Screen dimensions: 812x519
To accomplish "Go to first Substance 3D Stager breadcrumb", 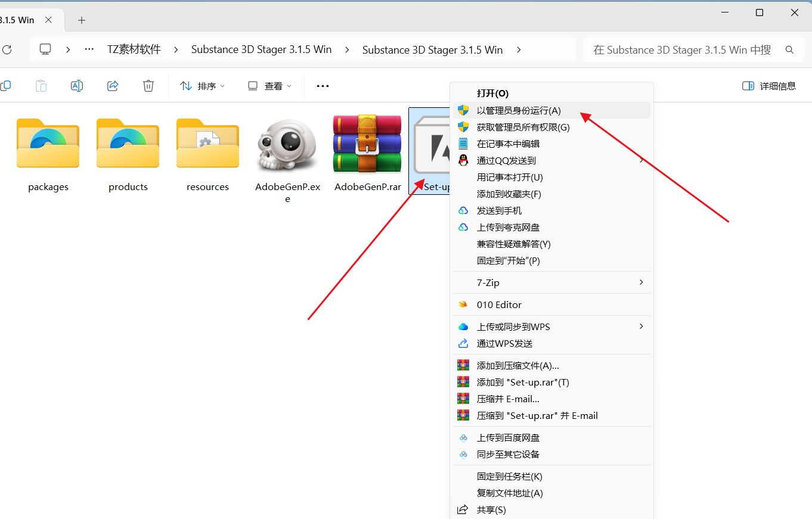I will [261, 49].
